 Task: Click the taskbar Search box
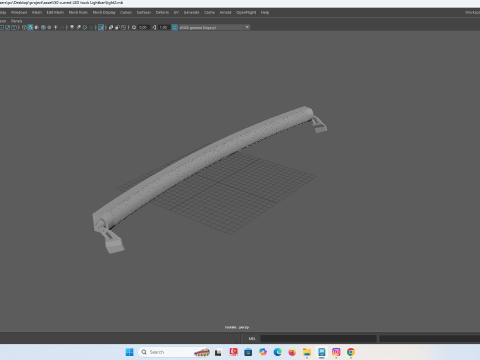pyautogui.click(x=173, y=352)
